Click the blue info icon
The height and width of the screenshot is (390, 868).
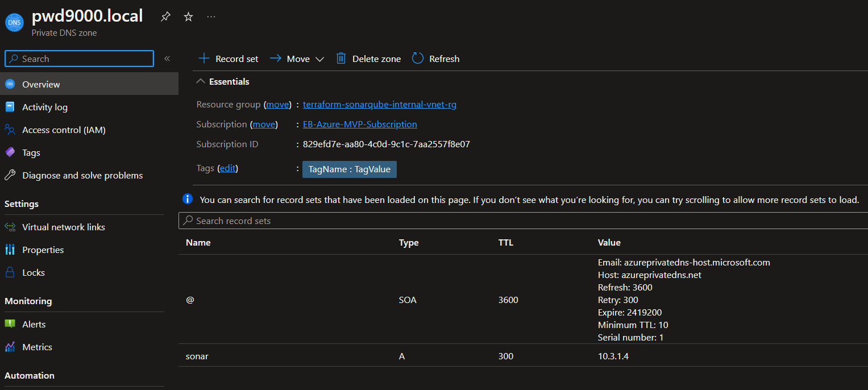click(187, 199)
